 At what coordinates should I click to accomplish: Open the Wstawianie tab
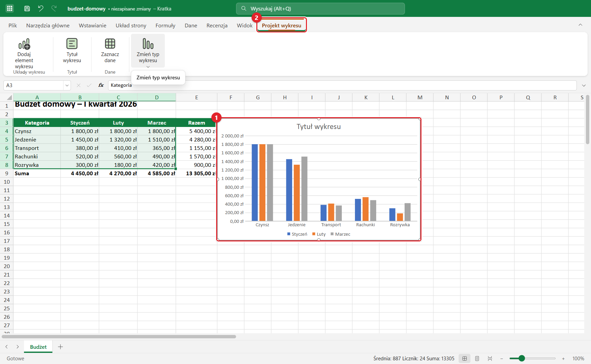point(93,25)
